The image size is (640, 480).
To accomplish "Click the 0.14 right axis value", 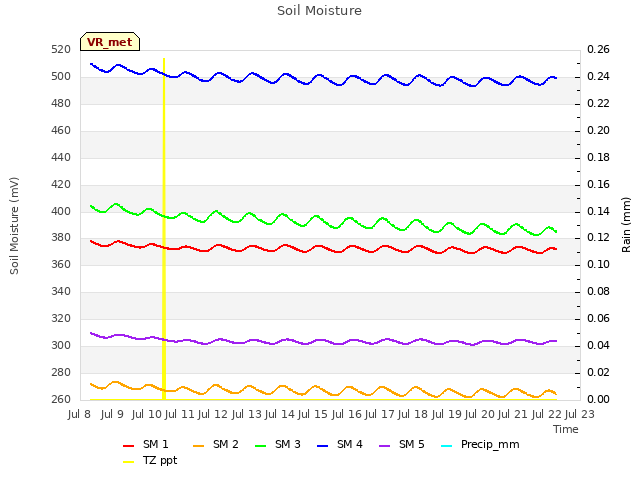I will pyautogui.click(x=598, y=211).
